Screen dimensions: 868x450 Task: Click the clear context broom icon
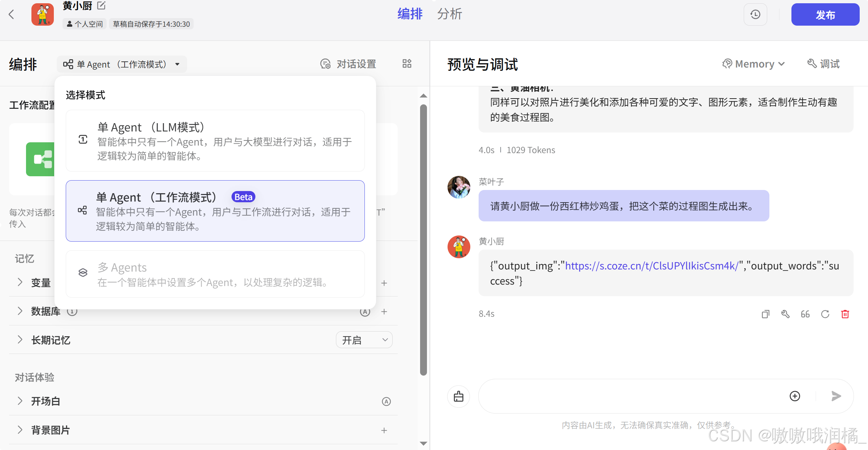pyautogui.click(x=459, y=396)
